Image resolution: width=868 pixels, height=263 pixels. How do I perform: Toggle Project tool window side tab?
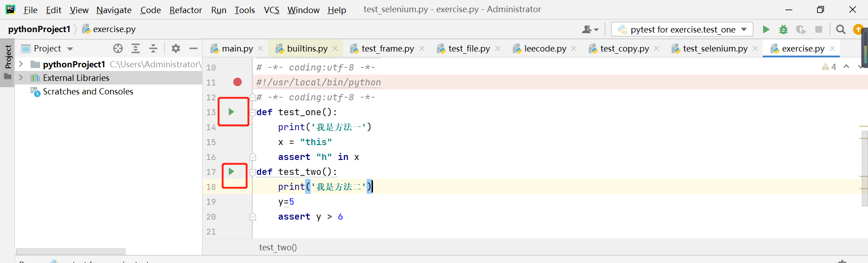click(8, 57)
